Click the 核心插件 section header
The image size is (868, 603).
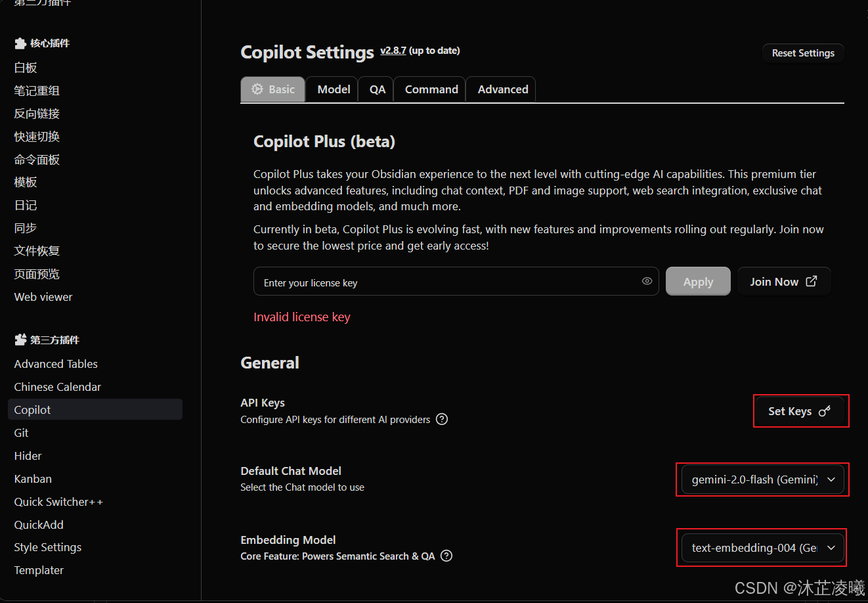click(x=42, y=43)
